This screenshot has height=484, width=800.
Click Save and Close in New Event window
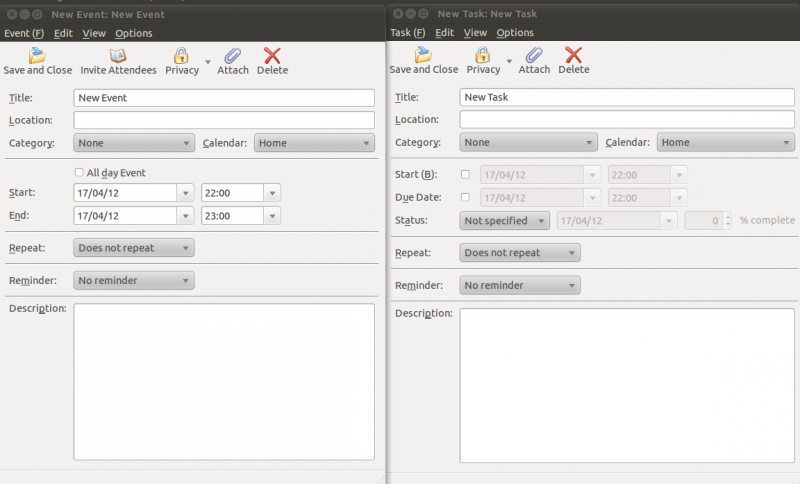tap(37, 61)
